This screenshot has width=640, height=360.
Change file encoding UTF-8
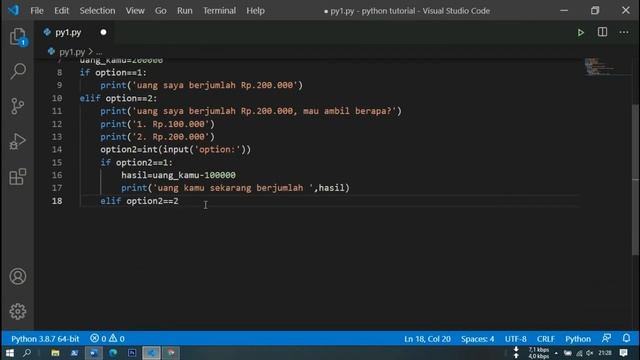click(x=516, y=339)
